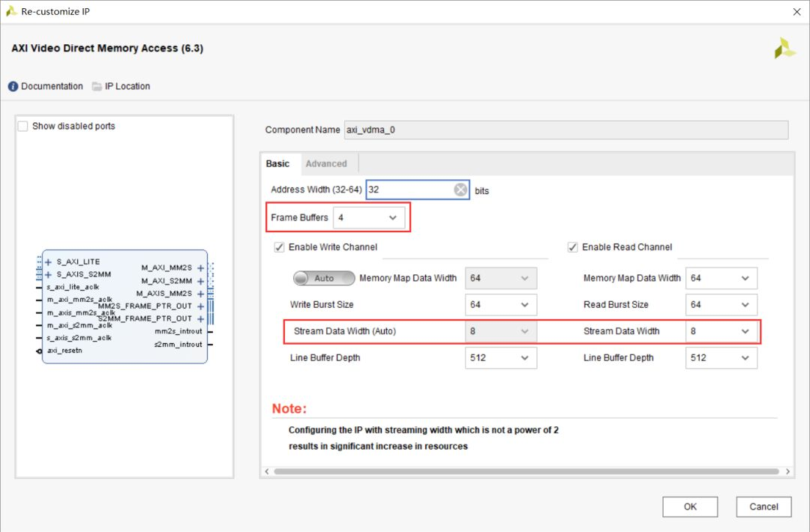Image resolution: width=810 pixels, height=532 pixels.
Task: Click the m_axi_s2mm_aclk port label
Action: point(79,326)
